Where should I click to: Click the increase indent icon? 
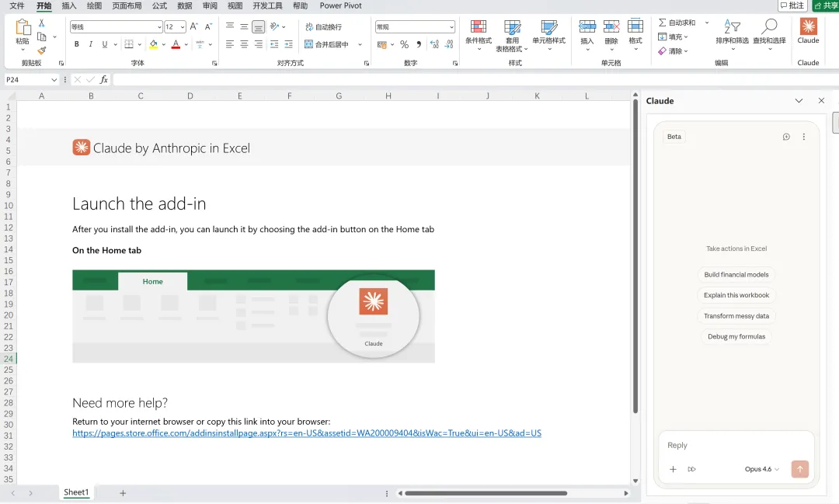tap(288, 44)
